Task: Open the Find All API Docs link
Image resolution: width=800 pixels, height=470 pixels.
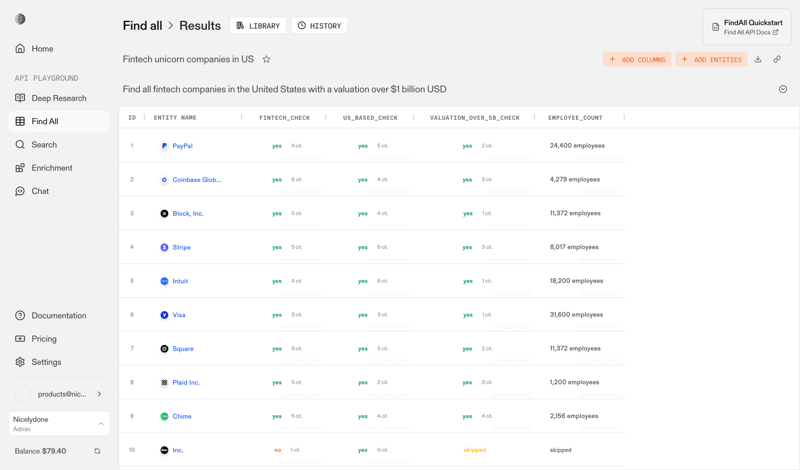Action: (751, 33)
